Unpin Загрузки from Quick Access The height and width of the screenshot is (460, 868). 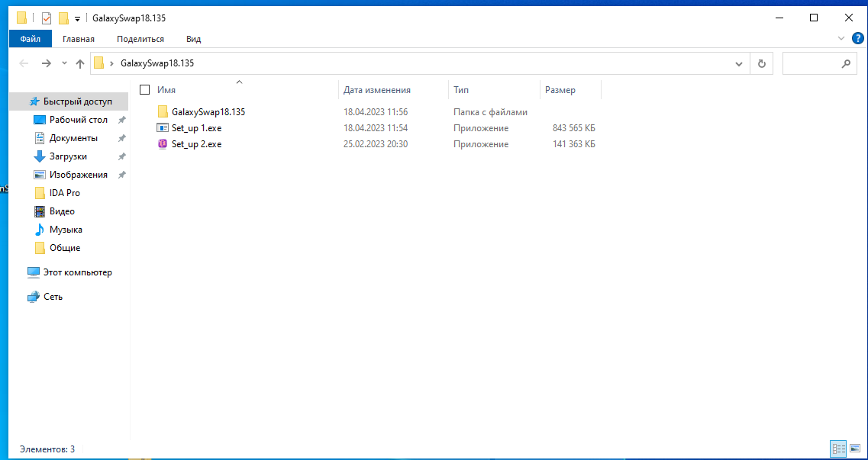pos(122,156)
